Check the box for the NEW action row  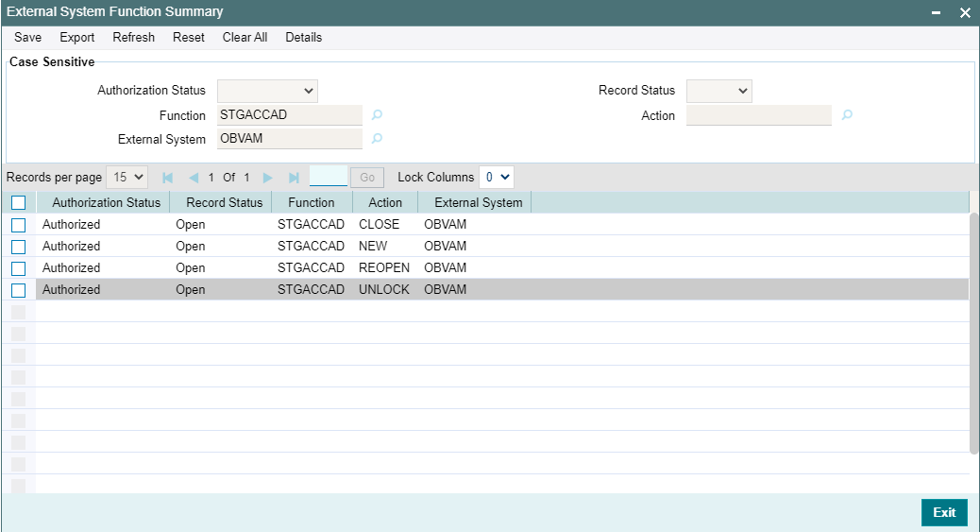point(19,247)
